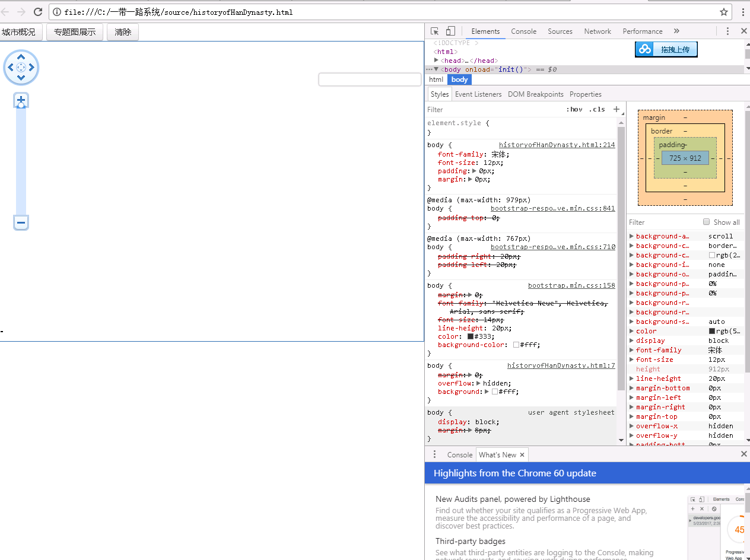Click the #333 color swatch in body rule

point(471,336)
